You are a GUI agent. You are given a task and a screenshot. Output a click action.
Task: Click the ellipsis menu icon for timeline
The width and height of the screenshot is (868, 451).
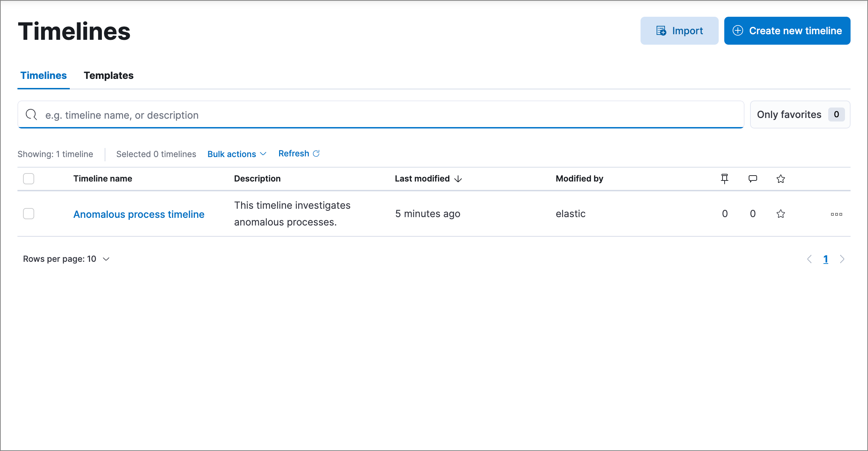tap(836, 214)
